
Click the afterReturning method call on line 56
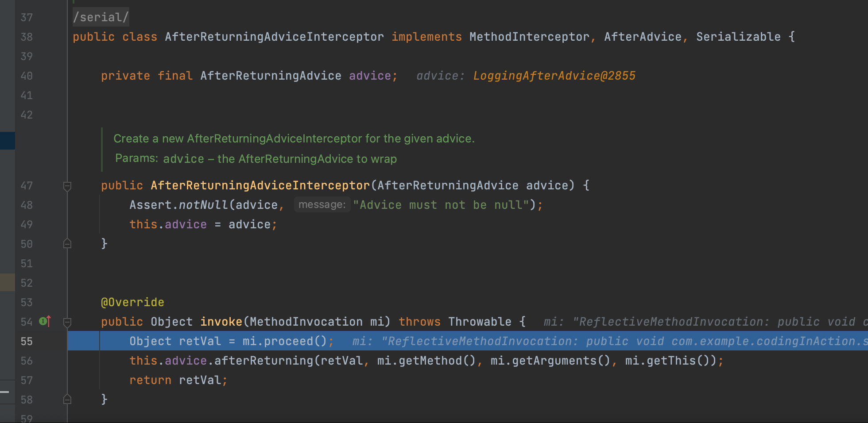(x=263, y=361)
